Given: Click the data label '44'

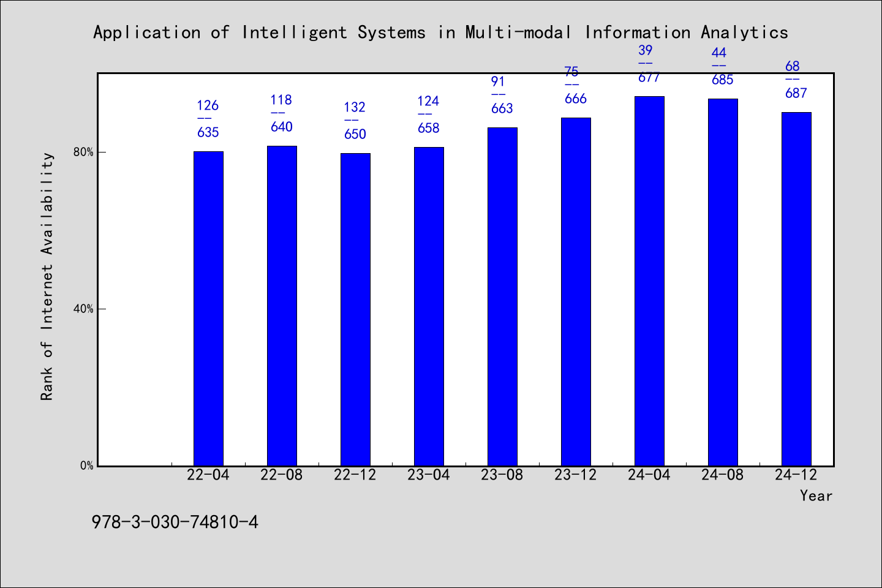Looking at the screenshot, I should 719,53.
